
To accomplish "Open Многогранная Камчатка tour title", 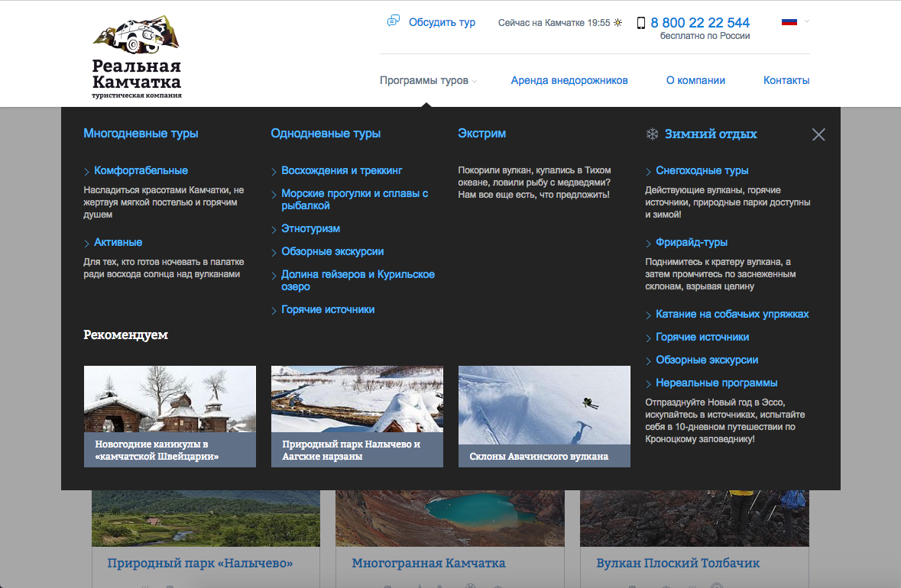I will click(429, 564).
